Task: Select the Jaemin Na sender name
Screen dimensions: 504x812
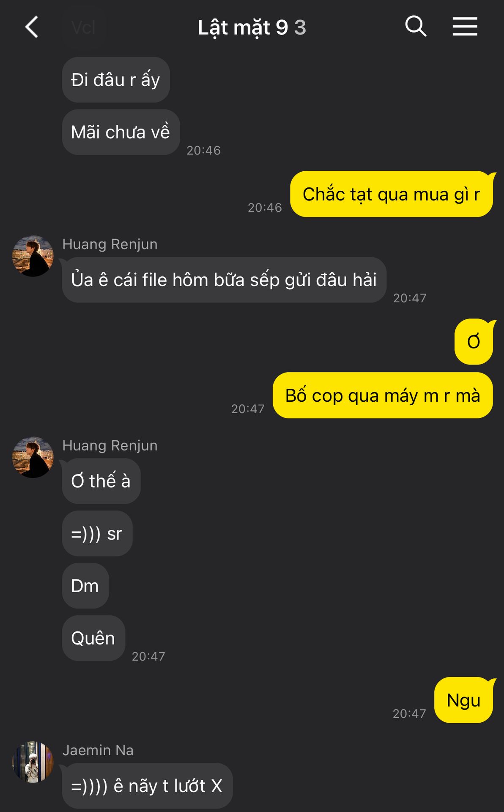Action: coord(98,750)
